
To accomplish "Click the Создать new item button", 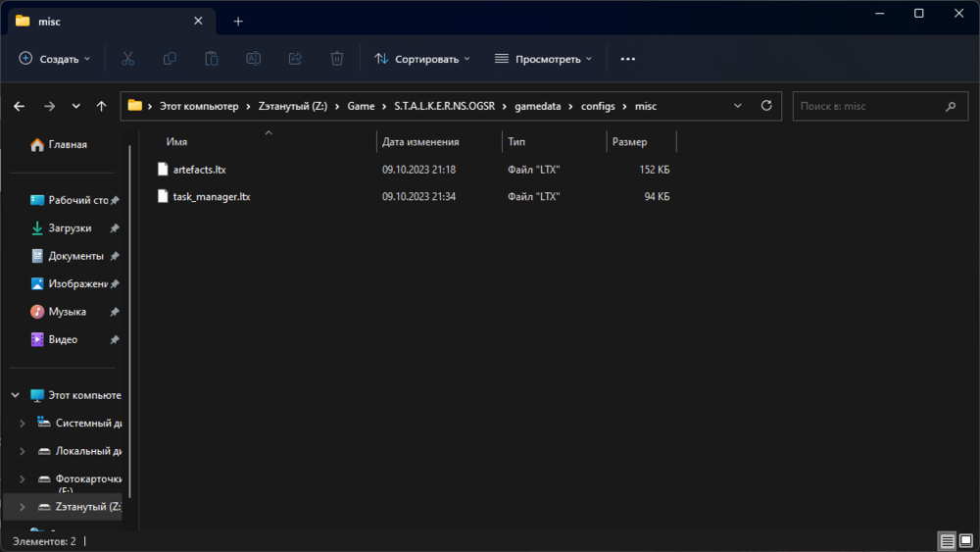I will [x=55, y=59].
